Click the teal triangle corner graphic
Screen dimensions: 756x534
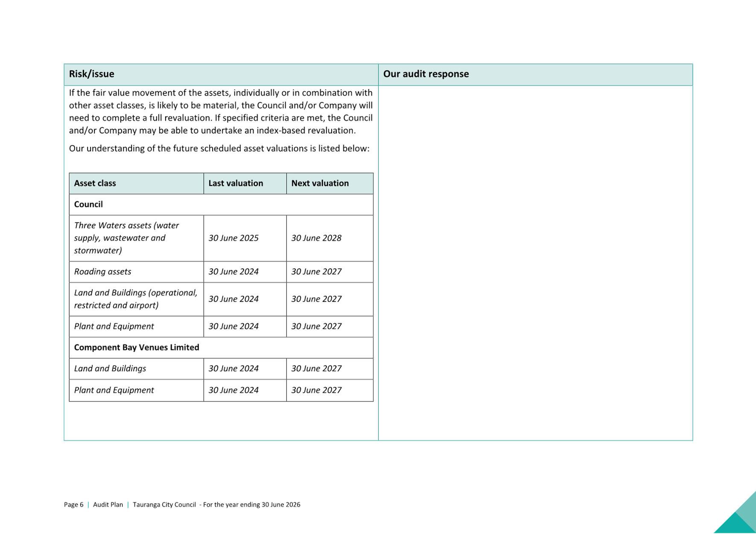(x=741, y=518)
